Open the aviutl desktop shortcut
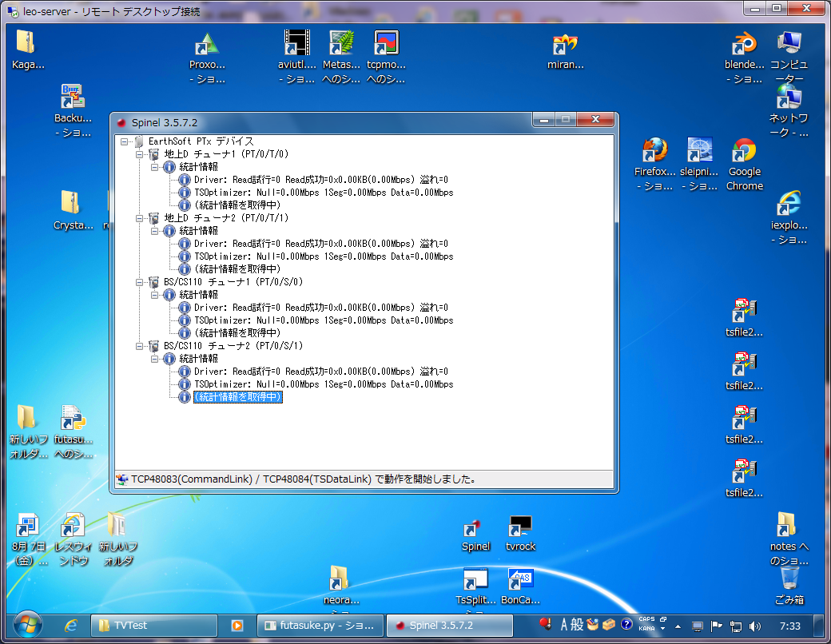The image size is (831, 644). tap(296, 46)
